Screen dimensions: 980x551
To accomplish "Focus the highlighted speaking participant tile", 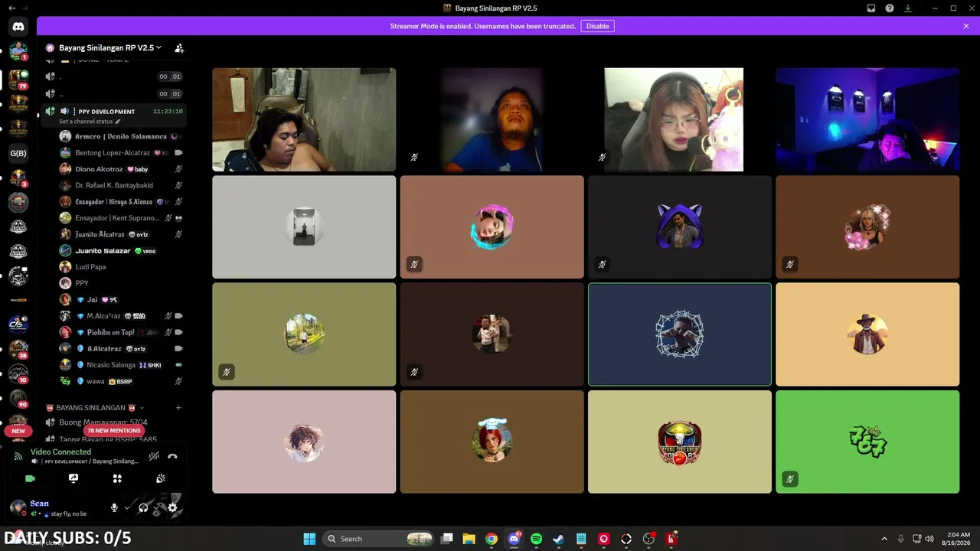I will (680, 334).
